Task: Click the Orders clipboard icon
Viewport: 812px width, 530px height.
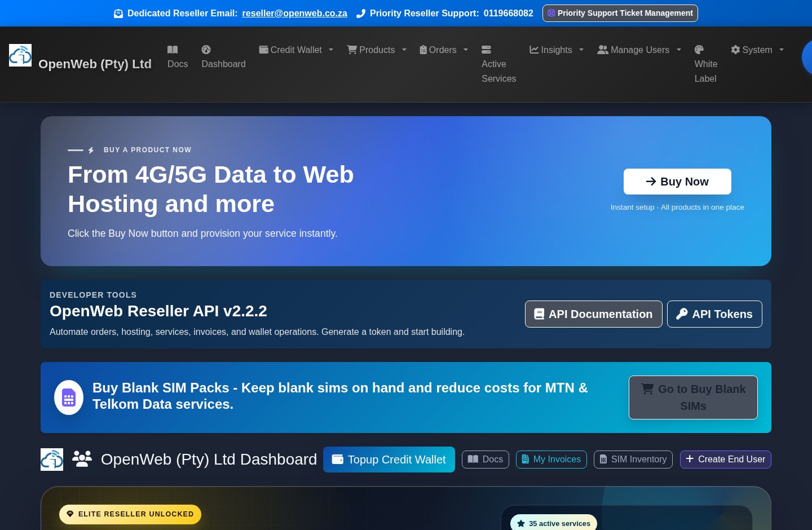Action: click(x=423, y=50)
